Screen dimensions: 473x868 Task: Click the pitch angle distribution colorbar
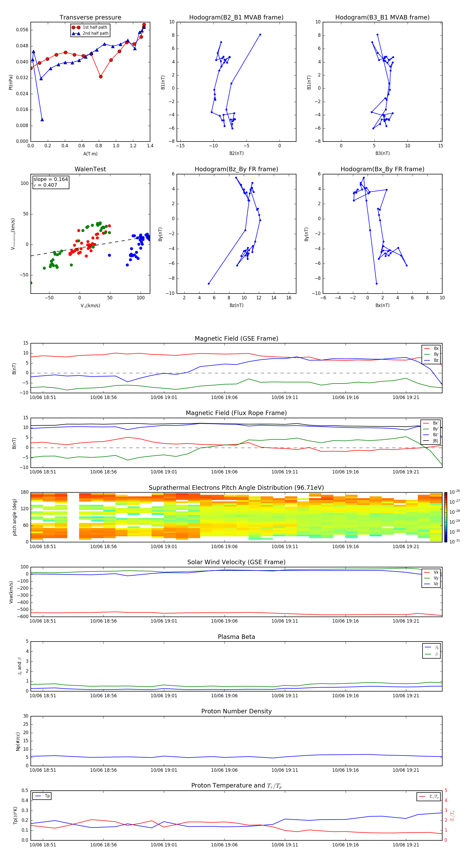[x=445, y=517]
